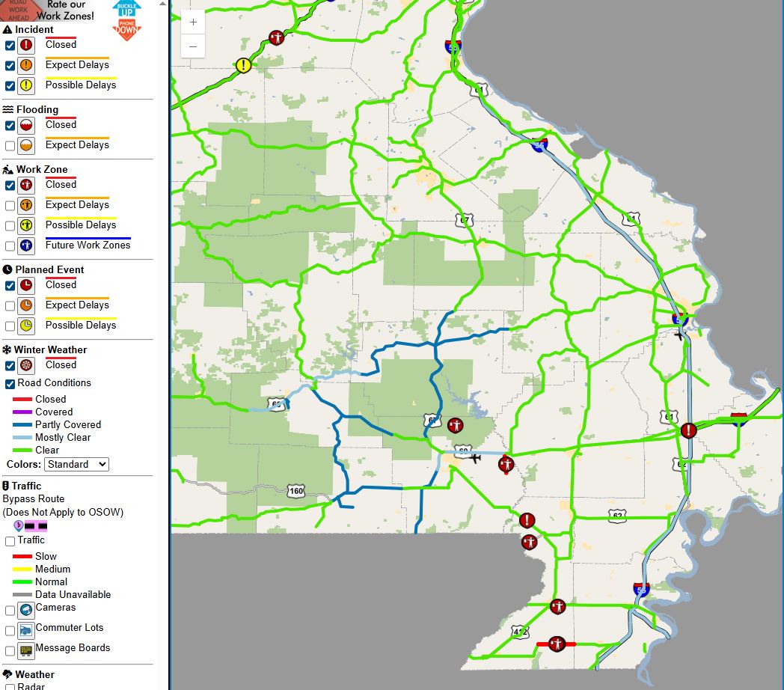The height and width of the screenshot is (690, 784).
Task: Enable Flooding Expect Delays checkbox
Action: coord(10,146)
